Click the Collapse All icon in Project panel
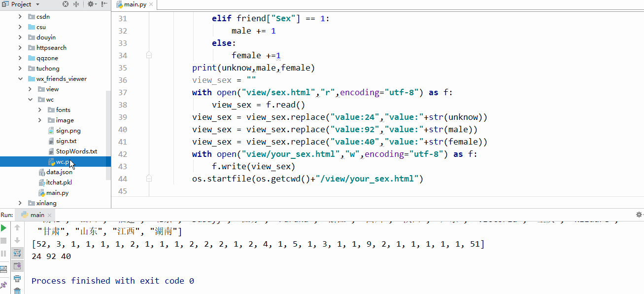Viewport: 644px width, 294px height. pos(76,4)
